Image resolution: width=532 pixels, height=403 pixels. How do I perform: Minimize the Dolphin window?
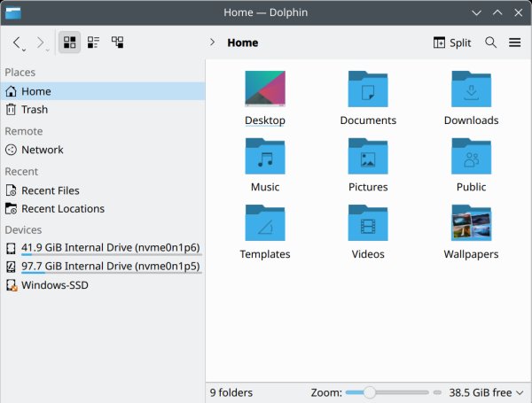pos(476,13)
